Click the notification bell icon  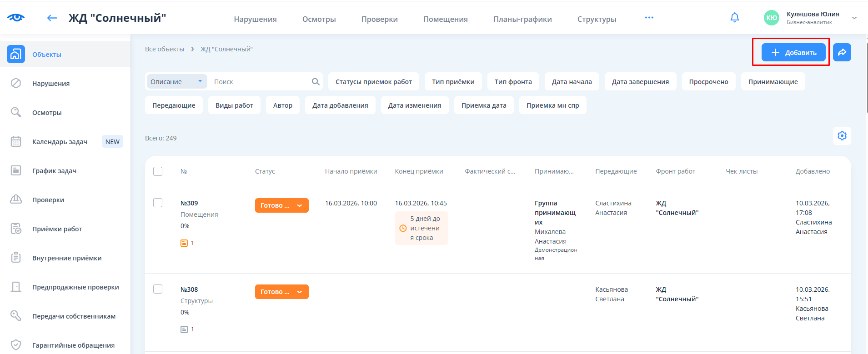pyautogui.click(x=734, y=18)
